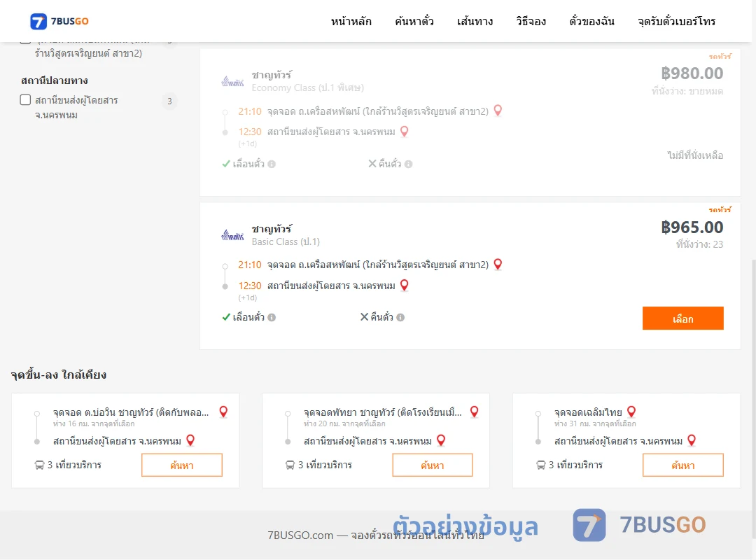The height and width of the screenshot is (560, 756).
Task: Show คืนตั๋ว info icon on Economy Class card
Action: pos(408,164)
